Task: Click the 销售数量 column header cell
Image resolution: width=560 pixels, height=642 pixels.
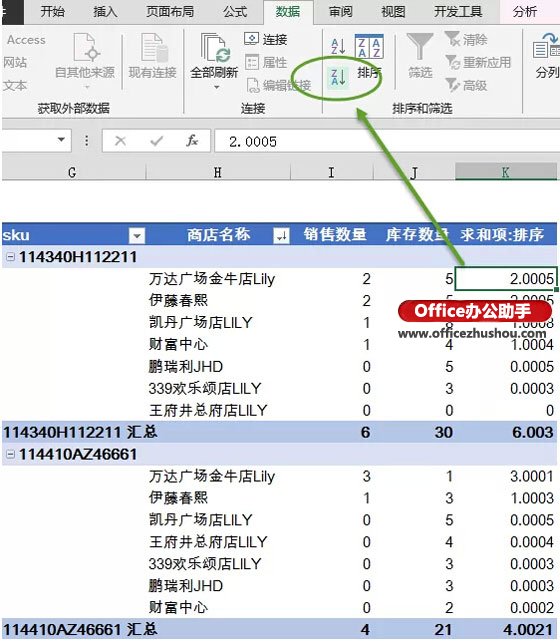Action: point(334,234)
